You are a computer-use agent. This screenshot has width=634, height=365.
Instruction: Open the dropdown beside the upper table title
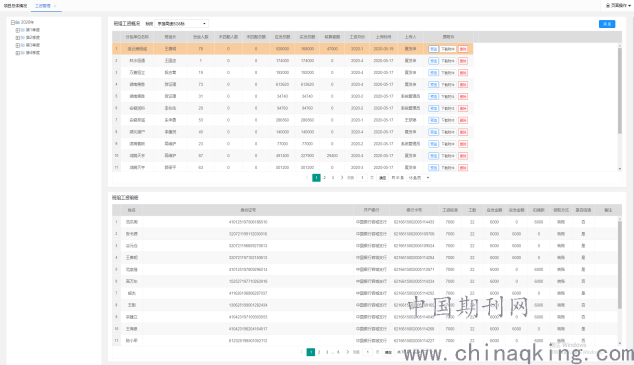[182, 24]
